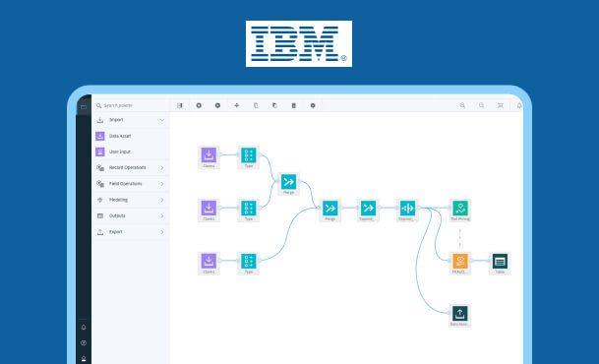The width and height of the screenshot is (599, 364).
Task: Click the copy icon in the toolbar
Action: (256, 105)
